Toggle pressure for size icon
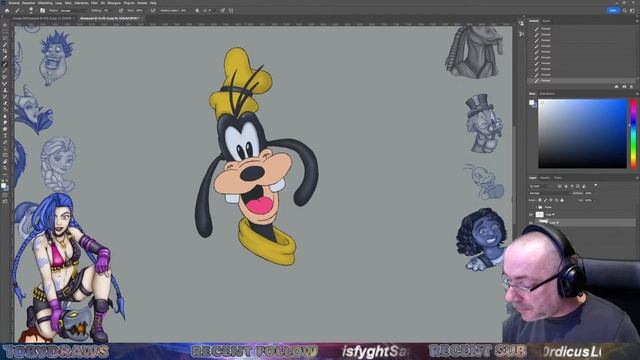Screen dimensions: 640x360 [222, 11]
